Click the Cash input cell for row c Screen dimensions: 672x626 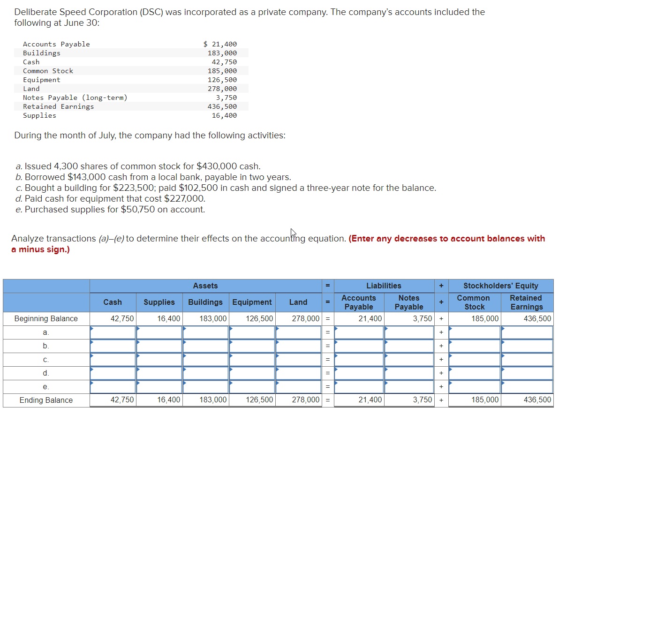113,360
